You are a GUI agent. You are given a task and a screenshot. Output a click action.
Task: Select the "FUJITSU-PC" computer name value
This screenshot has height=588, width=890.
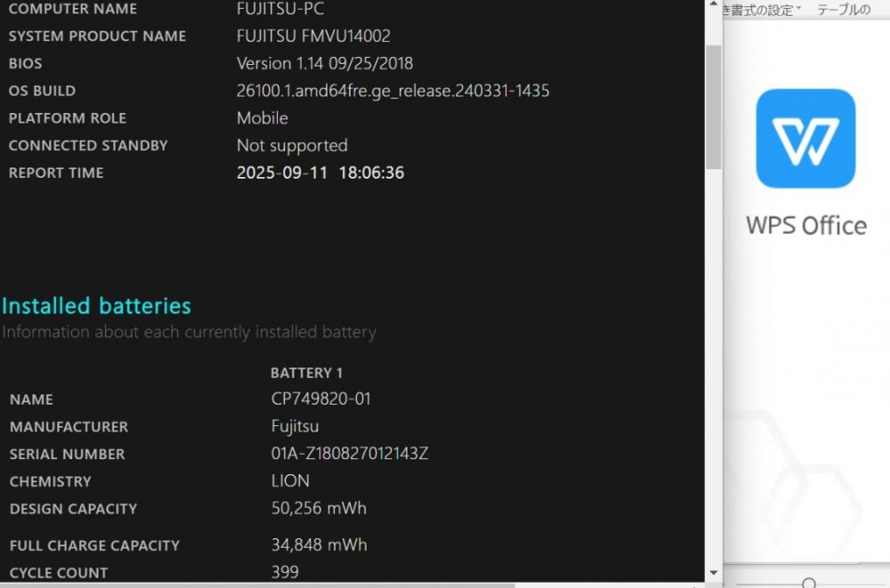(280, 9)
